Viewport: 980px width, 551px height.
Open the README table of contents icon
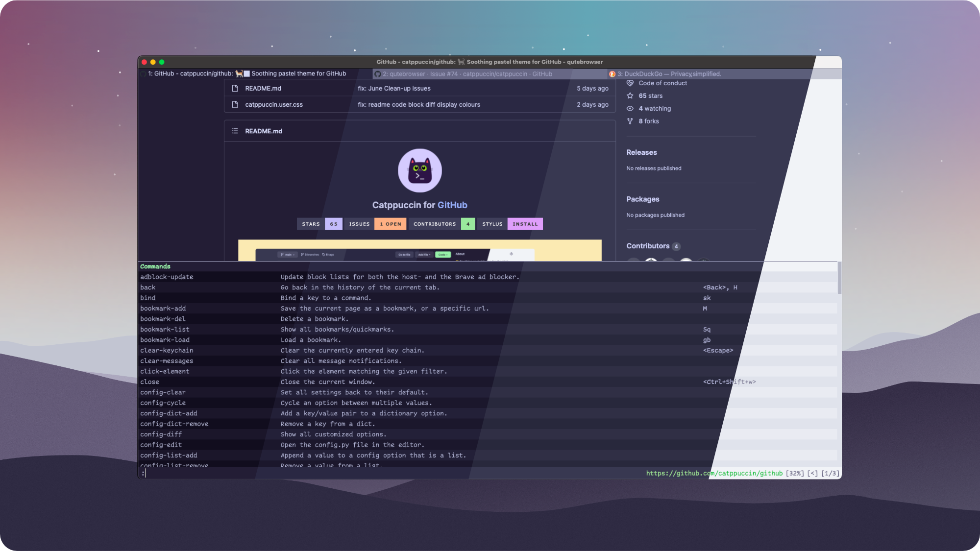tap(235, 131)
